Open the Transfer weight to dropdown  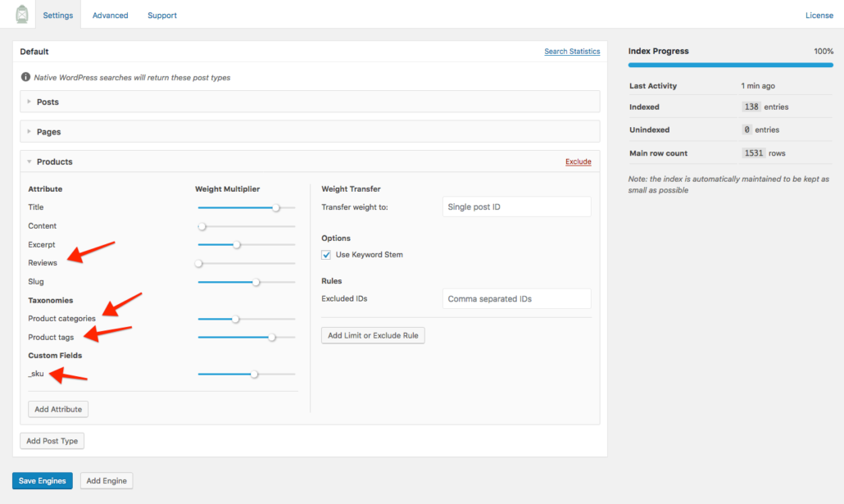click(516, 207)
